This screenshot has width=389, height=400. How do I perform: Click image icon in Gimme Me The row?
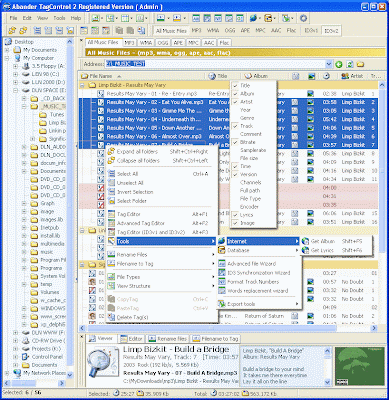pyautogui.click(x=311, y=111)
